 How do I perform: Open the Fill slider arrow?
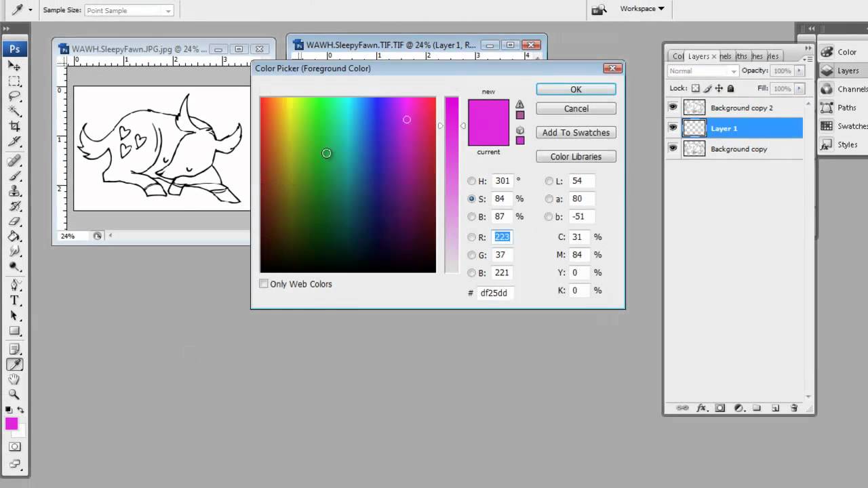[800, 88]
